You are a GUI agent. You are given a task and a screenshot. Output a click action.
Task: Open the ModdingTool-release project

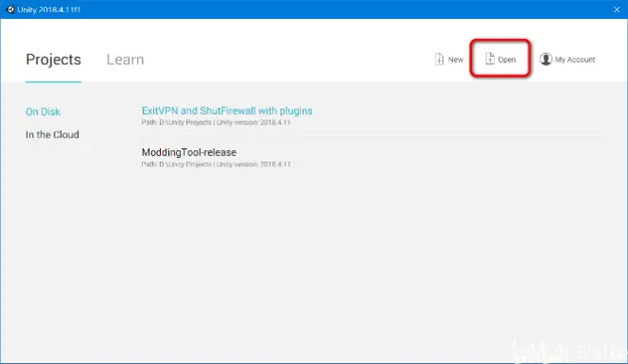pos(188,152)
